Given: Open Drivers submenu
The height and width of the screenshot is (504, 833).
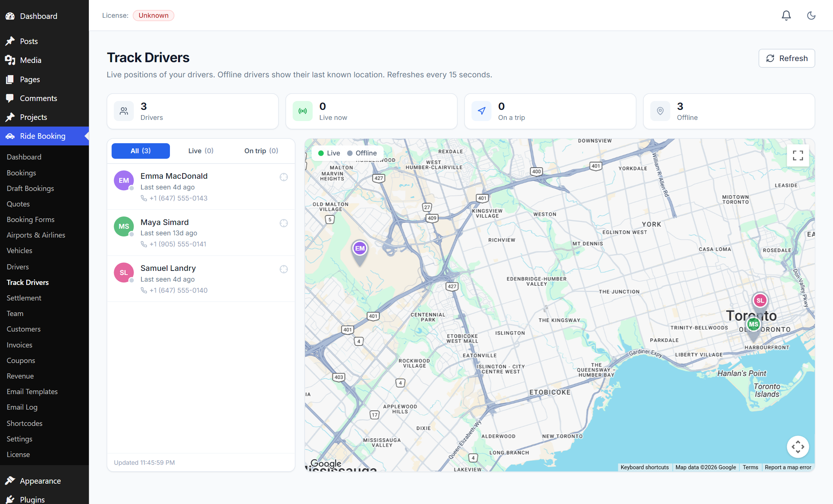Looking at the screenshot, I should (18, 267).
